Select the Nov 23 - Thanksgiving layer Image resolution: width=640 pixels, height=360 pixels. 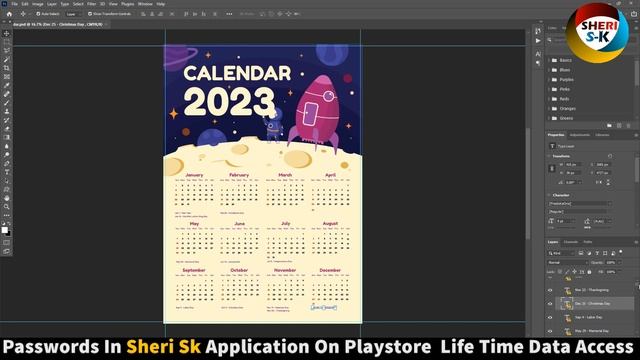pyautogui.click(x=592, y=290)
